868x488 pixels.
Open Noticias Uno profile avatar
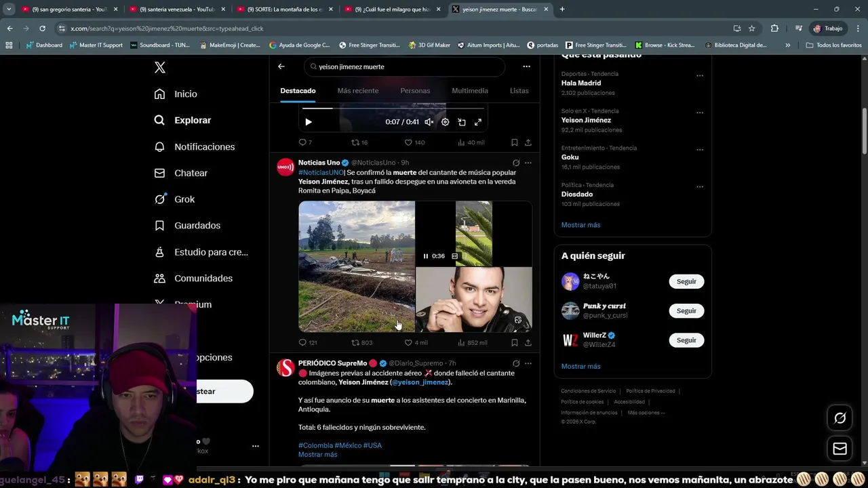[x=286, y=167]
